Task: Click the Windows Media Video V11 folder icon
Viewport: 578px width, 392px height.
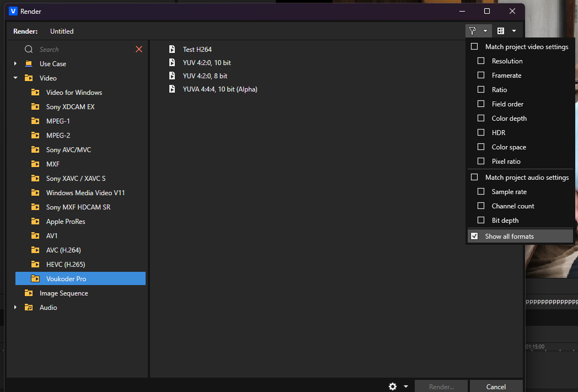Action: tap(35, 192)
